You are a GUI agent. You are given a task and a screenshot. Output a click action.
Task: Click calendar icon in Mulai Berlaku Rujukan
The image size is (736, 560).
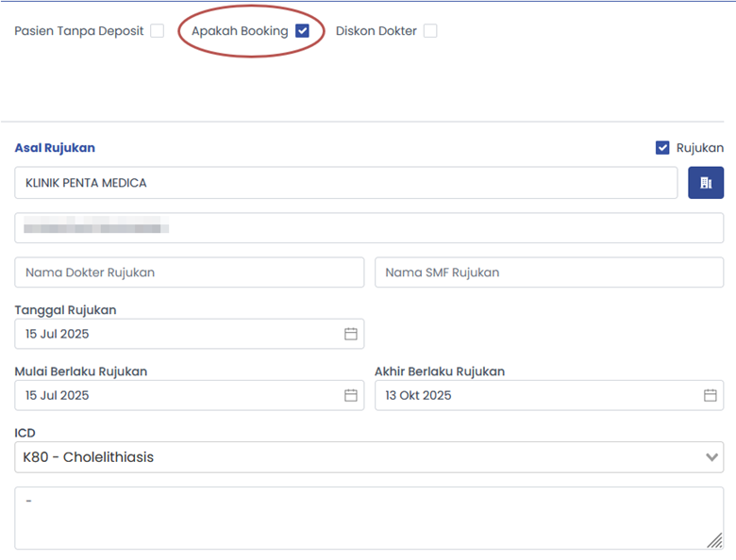pos(351,395)
